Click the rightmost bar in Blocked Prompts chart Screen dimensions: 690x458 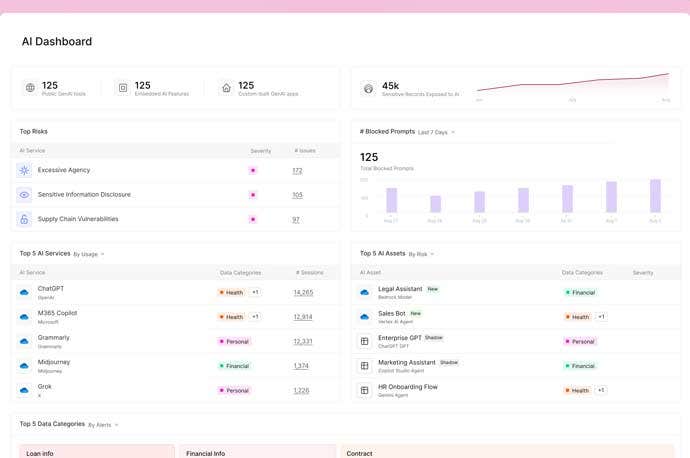pyautogui.click(x=655, y=196)
